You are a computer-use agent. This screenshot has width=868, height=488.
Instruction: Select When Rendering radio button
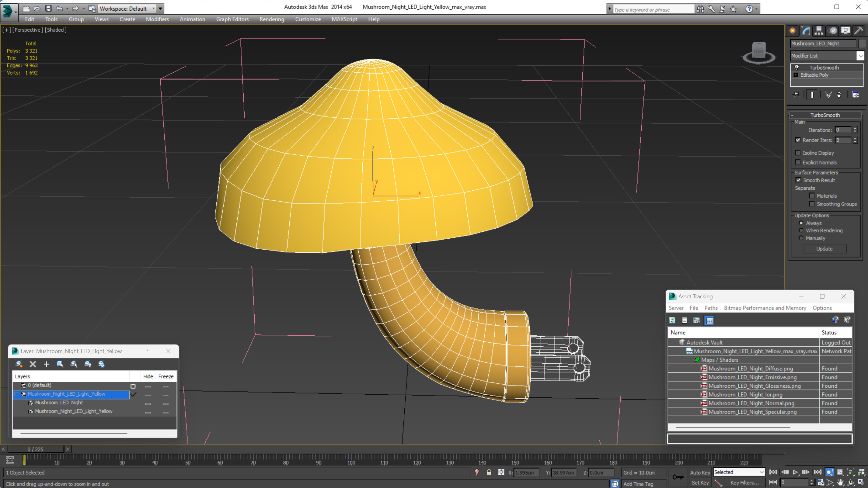pos(801,230)
